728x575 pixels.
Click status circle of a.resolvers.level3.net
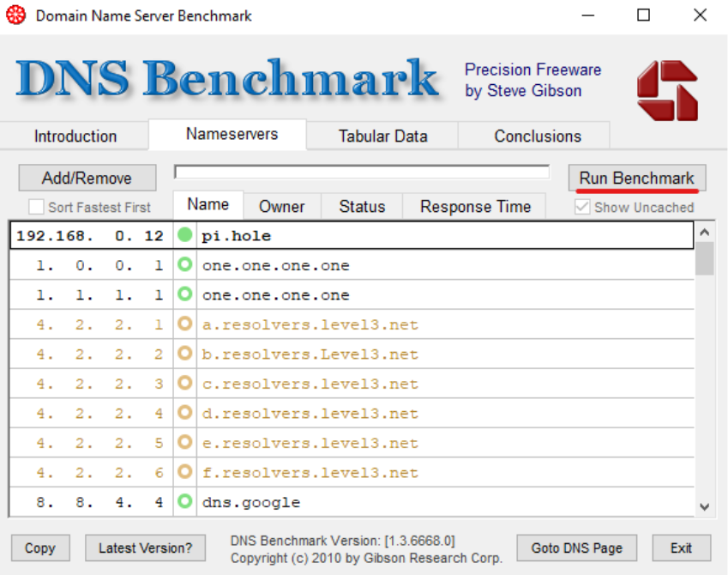pos(184,324)
